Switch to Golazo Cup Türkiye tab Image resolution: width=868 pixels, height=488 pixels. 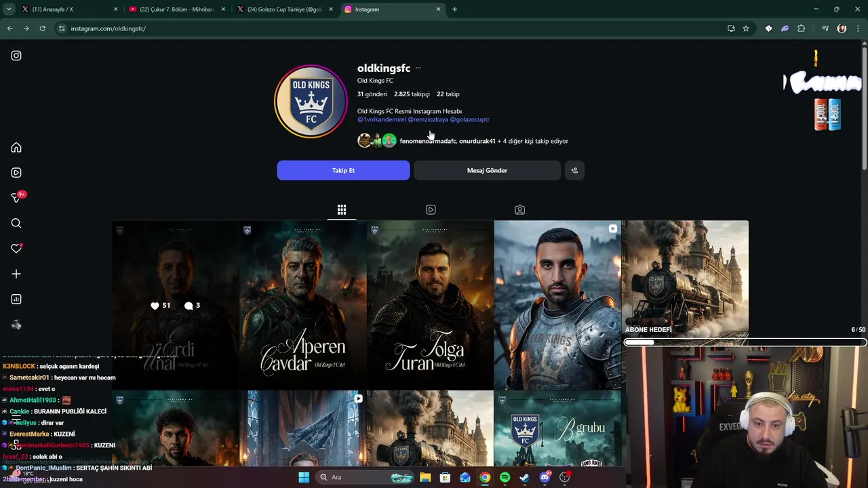[285, 9]
